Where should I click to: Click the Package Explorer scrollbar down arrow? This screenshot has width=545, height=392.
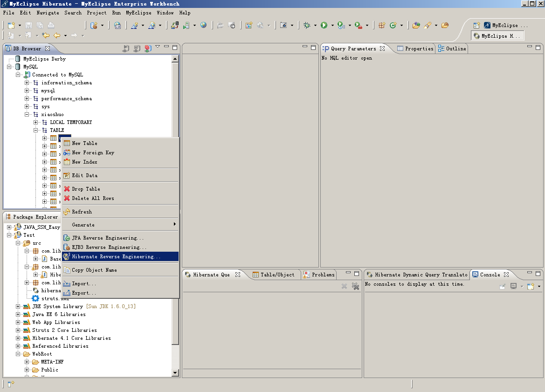[175, 372]
